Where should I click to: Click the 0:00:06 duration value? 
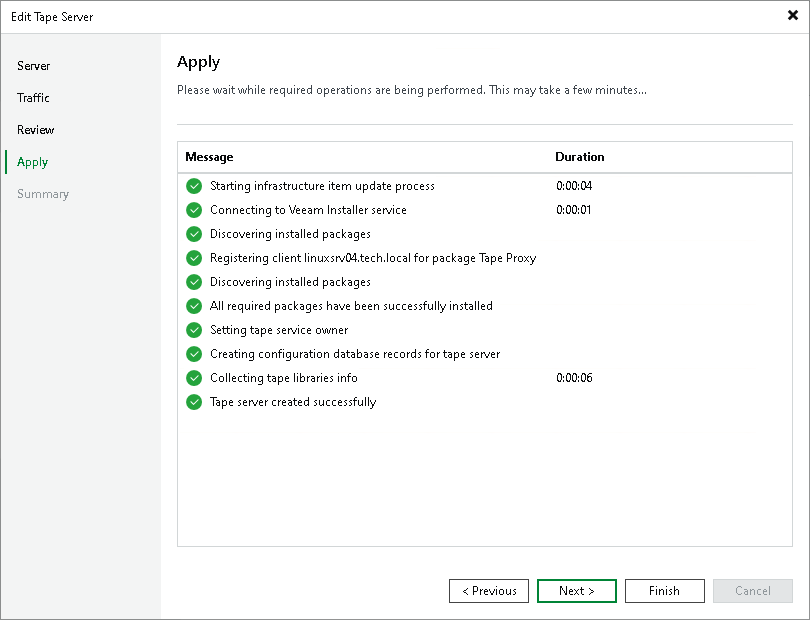574,378
